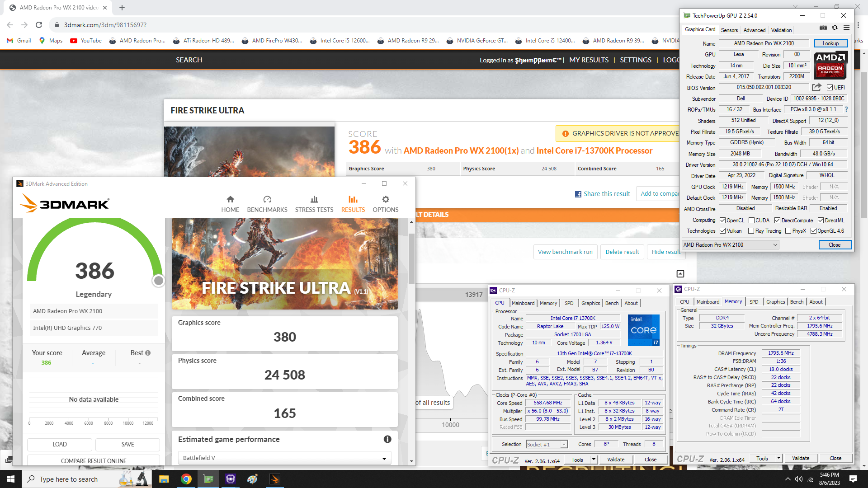The height and width of the screenshot is (488, 868).
Task: Click the expand chart icon on webpage
Action: pos(680,274)
